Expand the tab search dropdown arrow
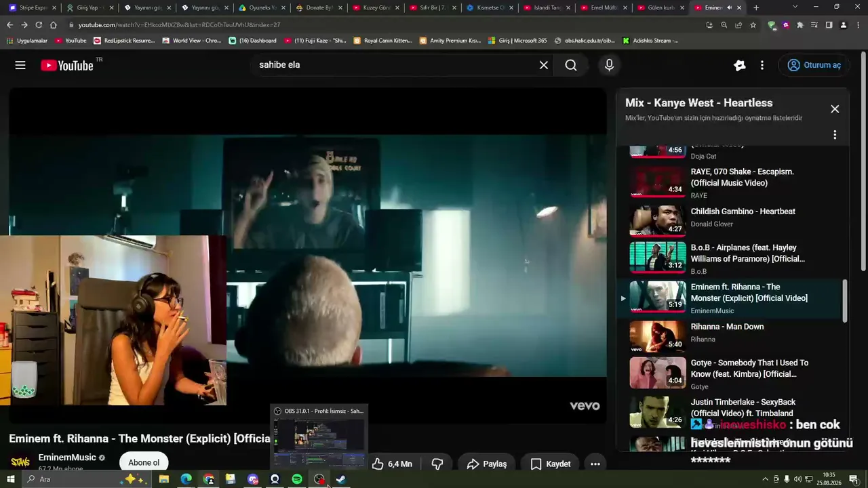This screenshot has height=488, width=868. 795,7
